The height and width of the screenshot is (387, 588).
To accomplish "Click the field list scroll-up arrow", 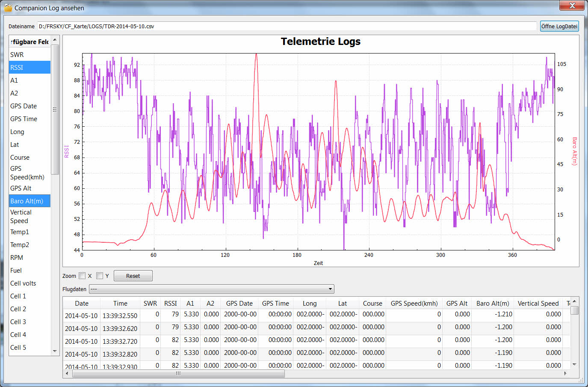I will pyautogui.click(x=55, y=40).
